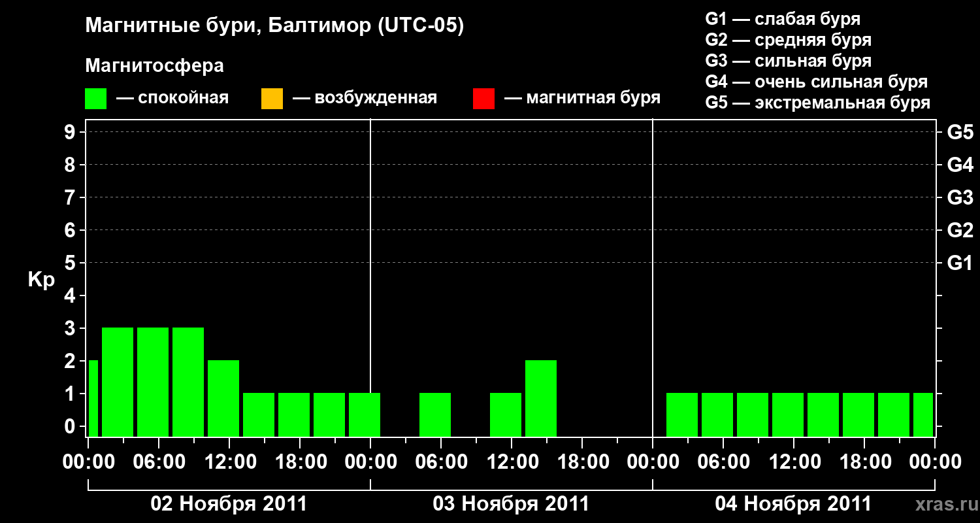Click the 'G3 — сильная буря' line
Screen dimensions: 980x523
788,61
